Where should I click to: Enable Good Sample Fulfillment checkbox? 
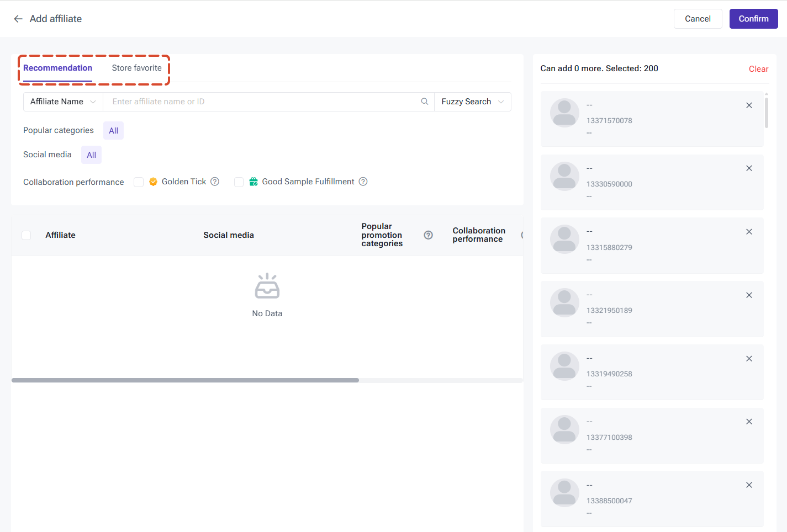pyautogui.click(x=239, y=182)
